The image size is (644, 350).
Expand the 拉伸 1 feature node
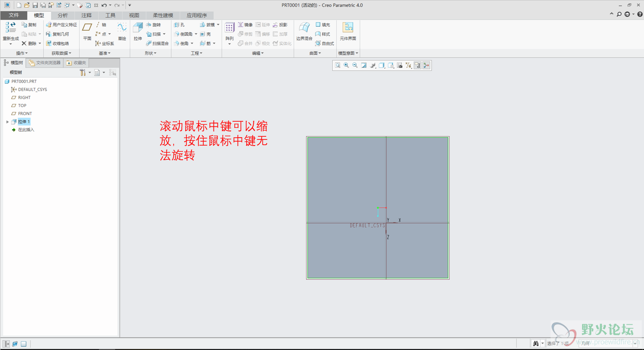click(x=8, y=122)
